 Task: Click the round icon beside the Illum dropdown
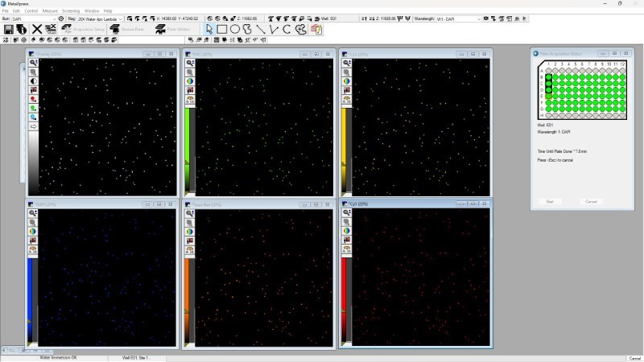[x=61, y=19]
